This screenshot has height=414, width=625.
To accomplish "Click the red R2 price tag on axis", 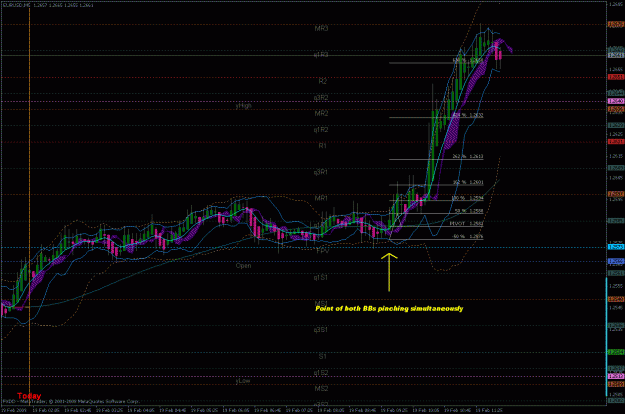I will [616, 77].
